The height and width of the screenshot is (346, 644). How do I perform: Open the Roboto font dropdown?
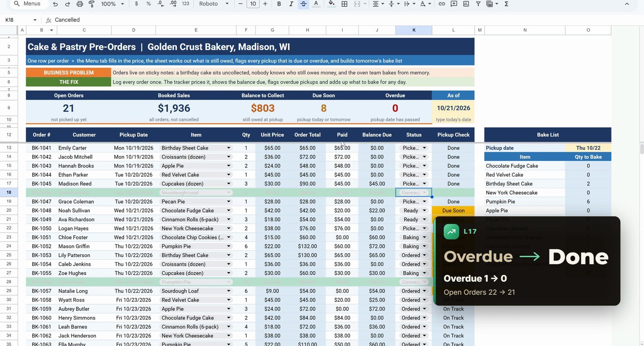coord(214,4)
